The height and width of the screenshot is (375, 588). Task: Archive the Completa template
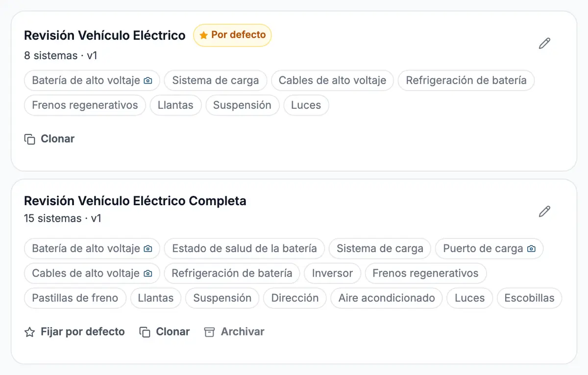(234, 332)
